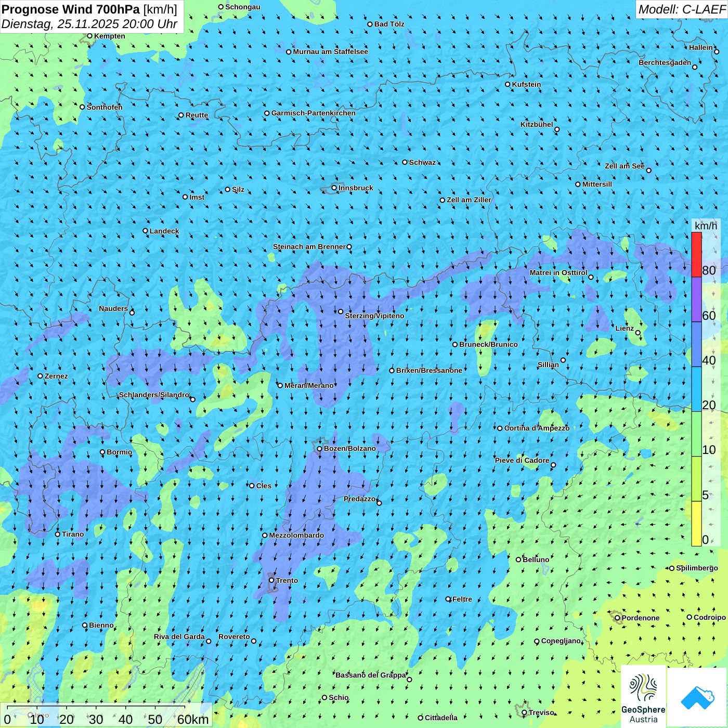Click the 'Nauders' label
This screenshot has width=728, height=728.
click(113, 308)
